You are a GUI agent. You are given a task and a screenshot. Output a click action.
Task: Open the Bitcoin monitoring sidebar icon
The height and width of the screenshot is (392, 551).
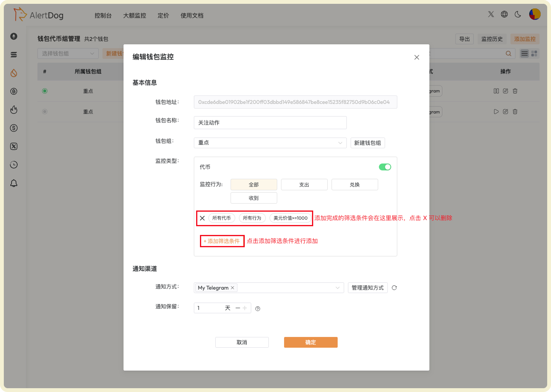pos(14,91)
